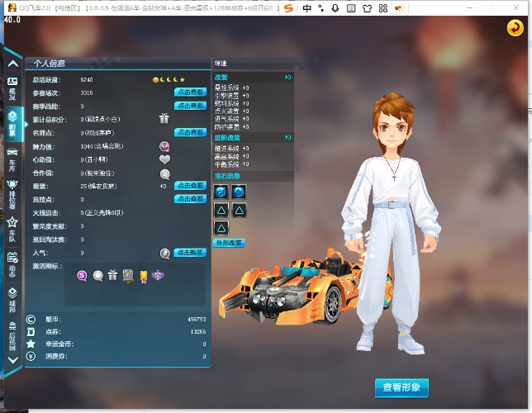Image resolution: width=532 pixels, height=413 pixels.
Task: Click the round icon beside 人气 row
Action: click(165, 253)
